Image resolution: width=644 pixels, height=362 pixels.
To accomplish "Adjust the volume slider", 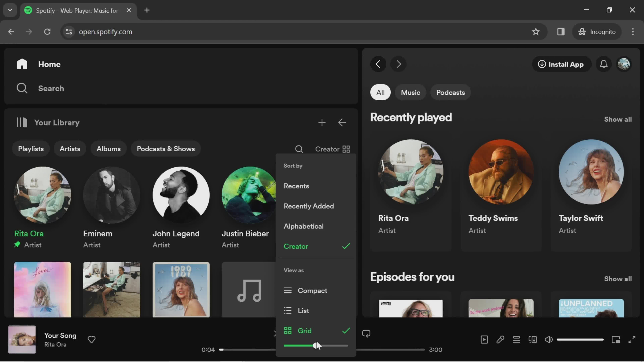I will (x=580, y=340).
